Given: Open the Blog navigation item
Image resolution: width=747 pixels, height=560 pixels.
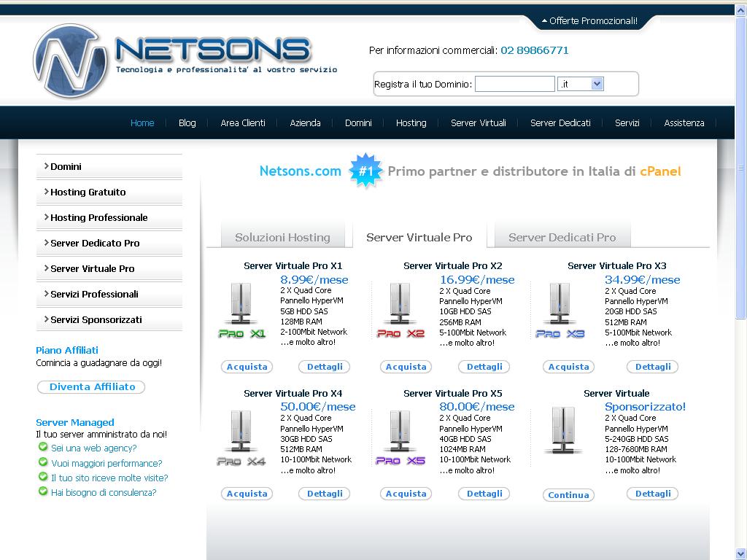Looking at the screenshot, I should pos(187,122).
